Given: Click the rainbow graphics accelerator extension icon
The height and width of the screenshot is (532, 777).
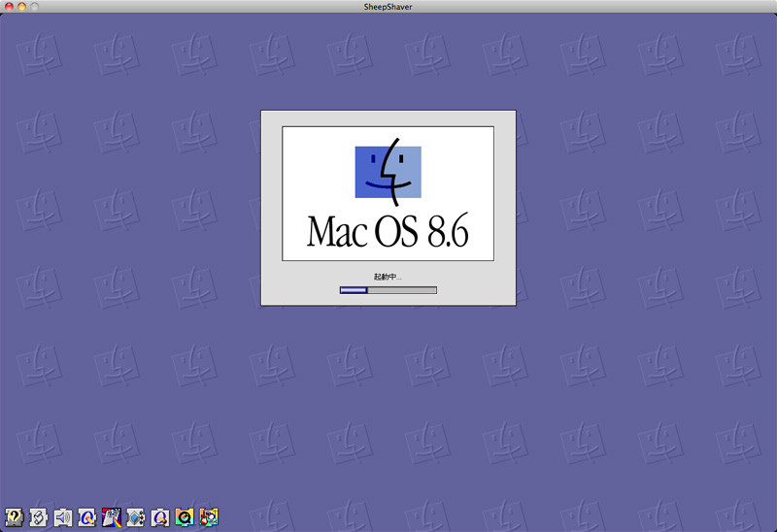Looking at the screenshot, I should pos(111,517).
